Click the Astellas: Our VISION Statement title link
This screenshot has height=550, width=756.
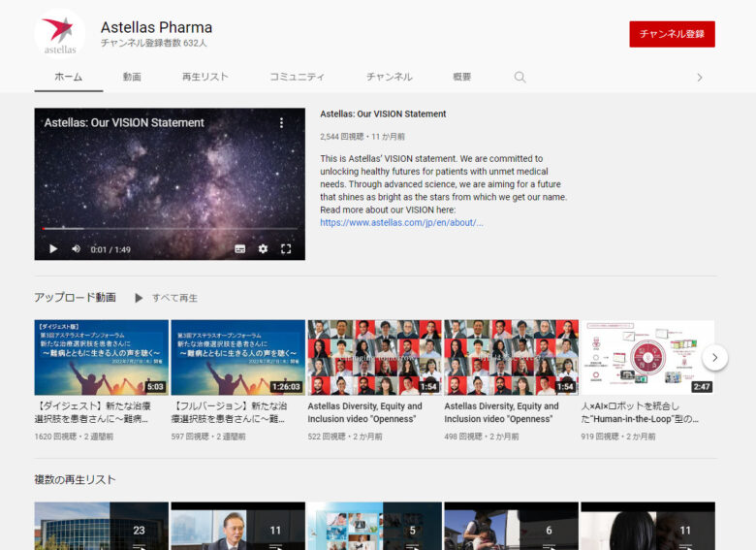383,113
